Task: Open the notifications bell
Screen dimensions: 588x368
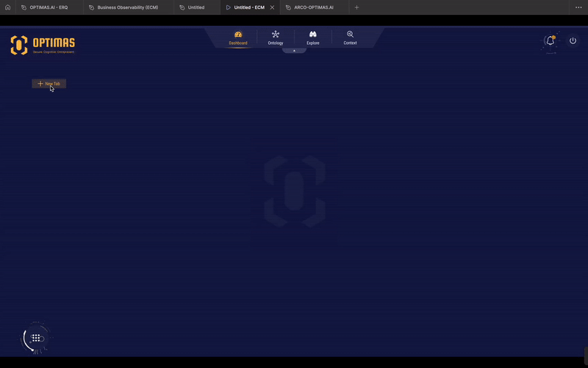Action: tap(550, 40)
